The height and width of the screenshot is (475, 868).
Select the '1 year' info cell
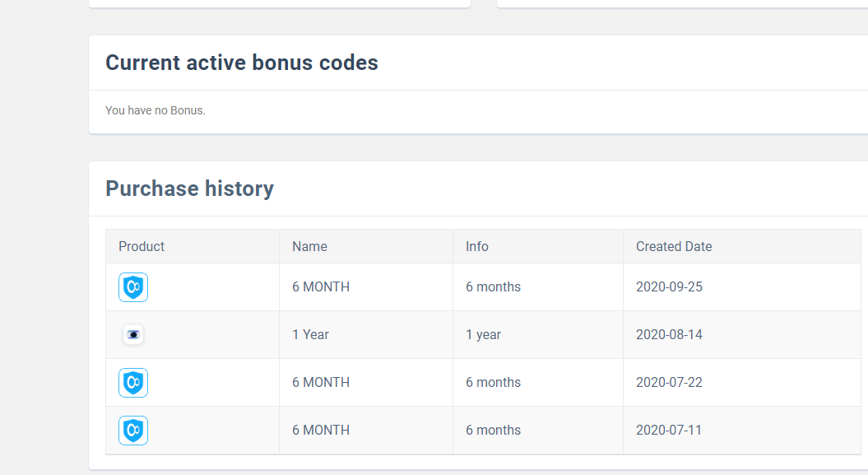(483, 335)
